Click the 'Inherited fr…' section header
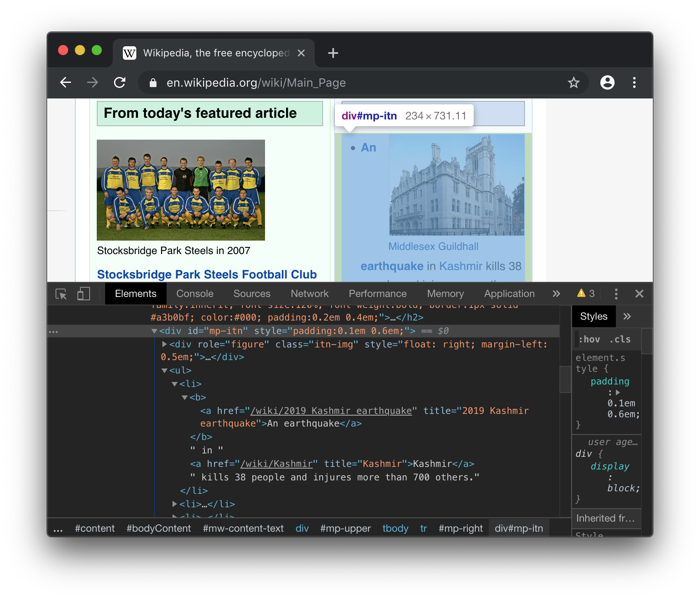 (x=606, y=518)
